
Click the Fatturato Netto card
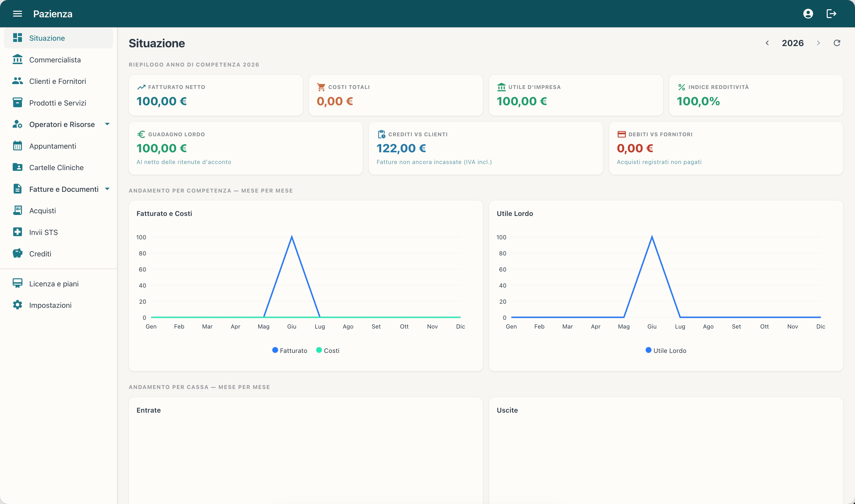[x=216, y=95]
